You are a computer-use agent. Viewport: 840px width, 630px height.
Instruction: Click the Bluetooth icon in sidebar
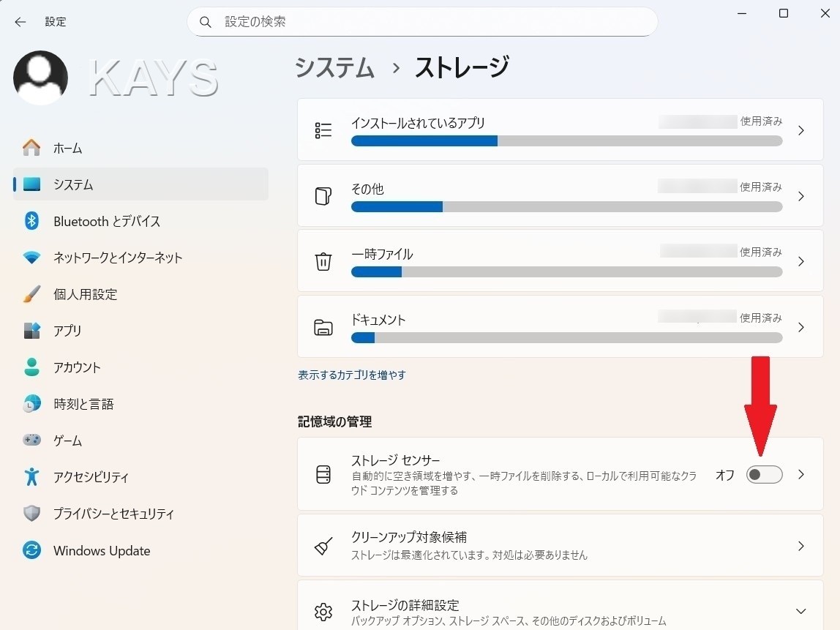coord(31,221)
